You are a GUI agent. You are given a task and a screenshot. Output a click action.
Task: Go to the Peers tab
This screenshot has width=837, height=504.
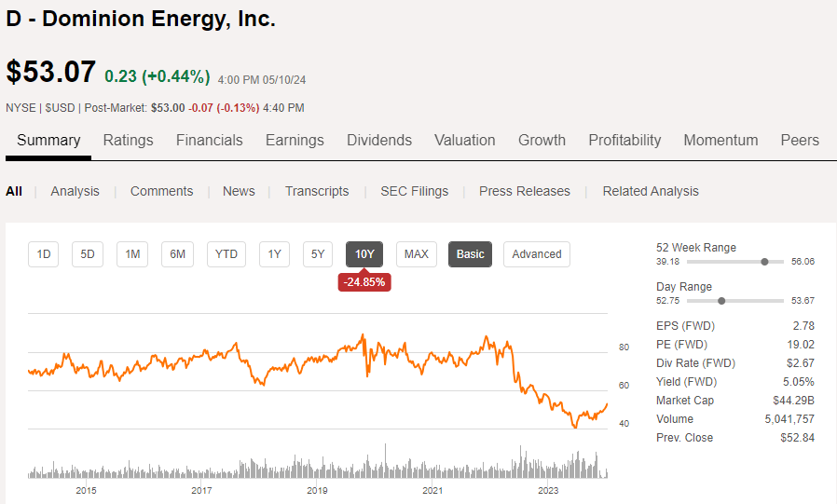pos(800,141)
